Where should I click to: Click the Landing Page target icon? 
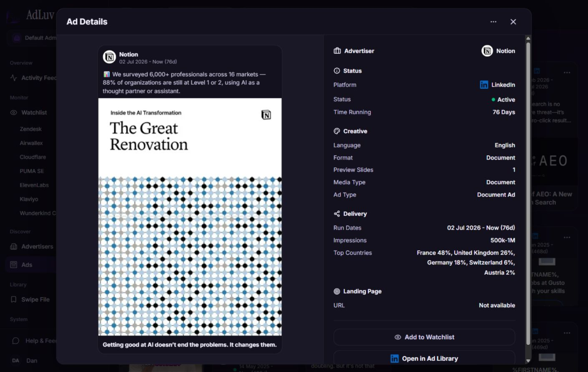click(337, 291)
